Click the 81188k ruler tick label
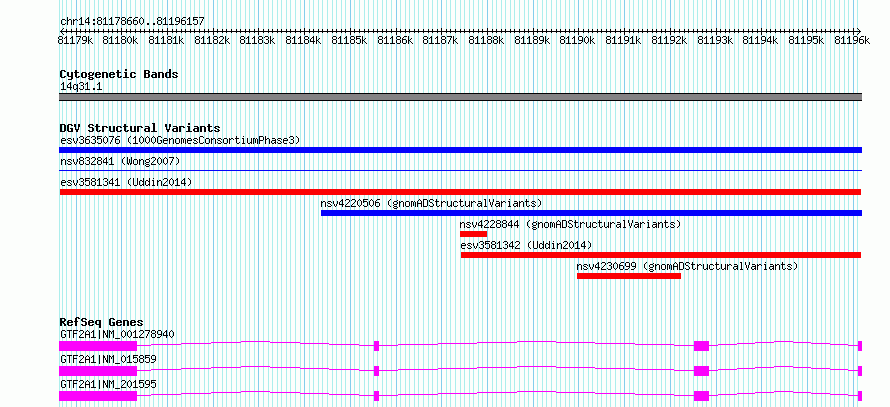 [x=486, y=40]
